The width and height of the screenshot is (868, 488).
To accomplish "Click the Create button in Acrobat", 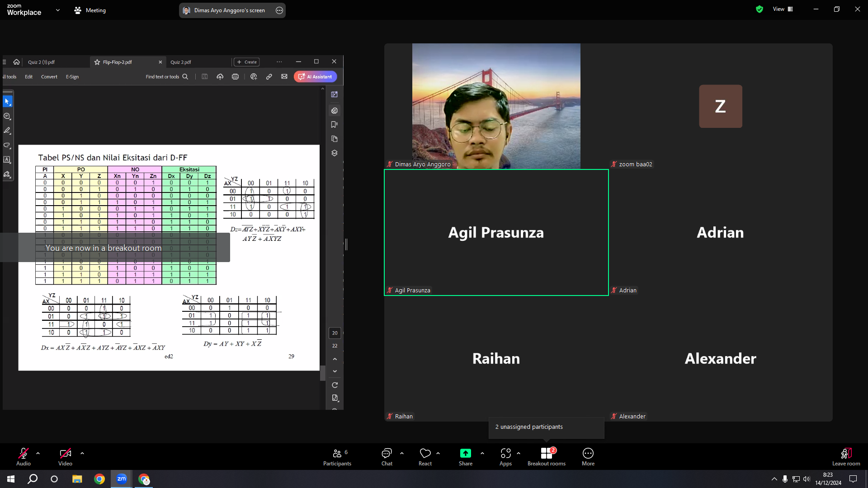I will tap(247, 62).
